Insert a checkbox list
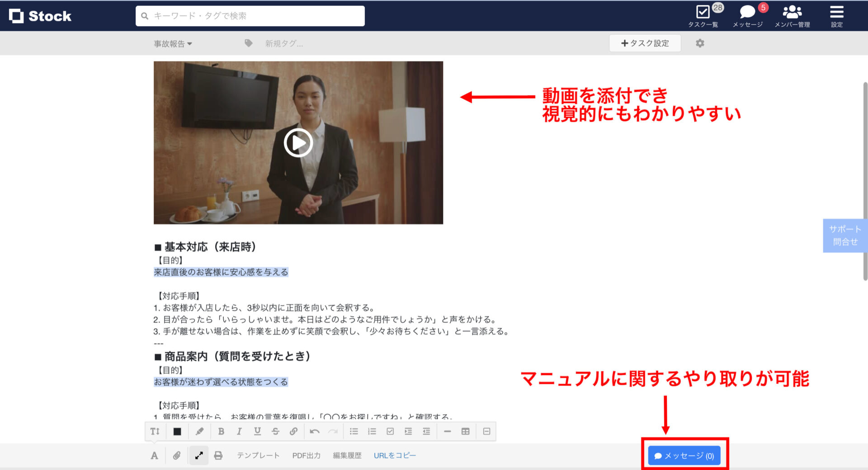Image resolution: width=868 pixels, height=470 pixels. pyautogui.click(x=390, y=431)
